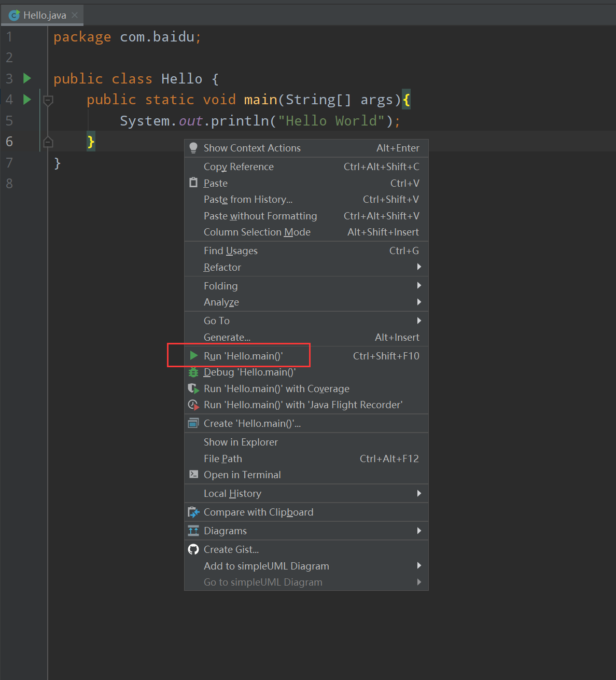Toggle Column Selection Mode
Screen dimensions: 616x680
pos(306,232)
